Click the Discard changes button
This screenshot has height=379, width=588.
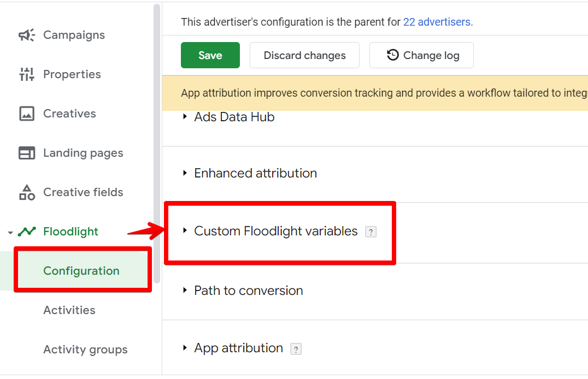(304, 55)
